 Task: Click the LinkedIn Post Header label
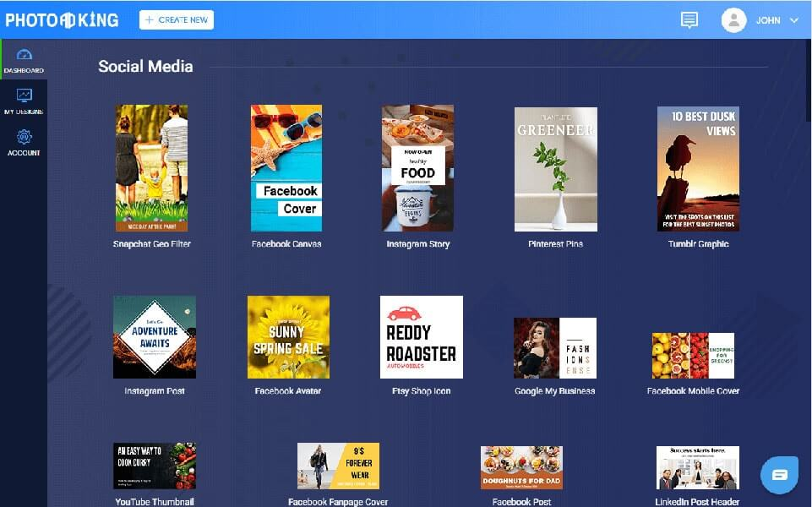[697, 501]
